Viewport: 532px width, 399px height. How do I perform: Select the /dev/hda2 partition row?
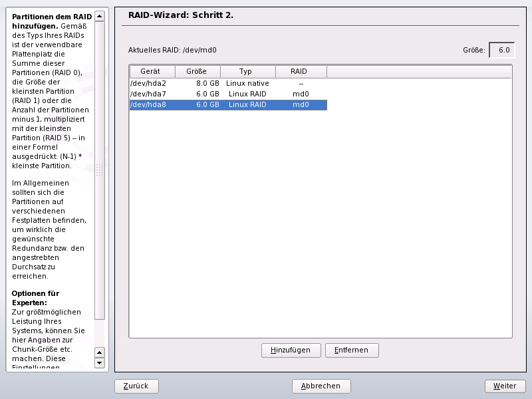coord(148,83)
